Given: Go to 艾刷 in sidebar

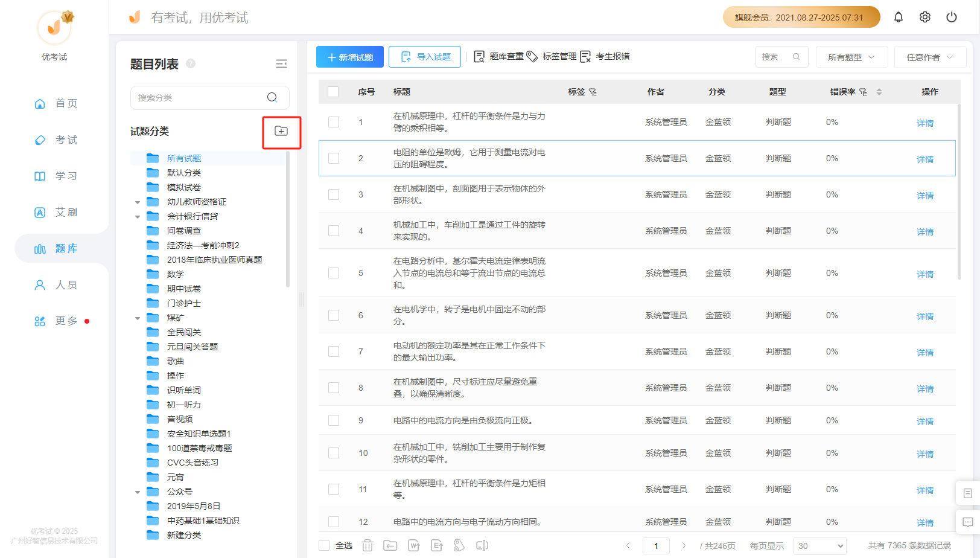Looking at the screenshot, I should click(56, 212).
